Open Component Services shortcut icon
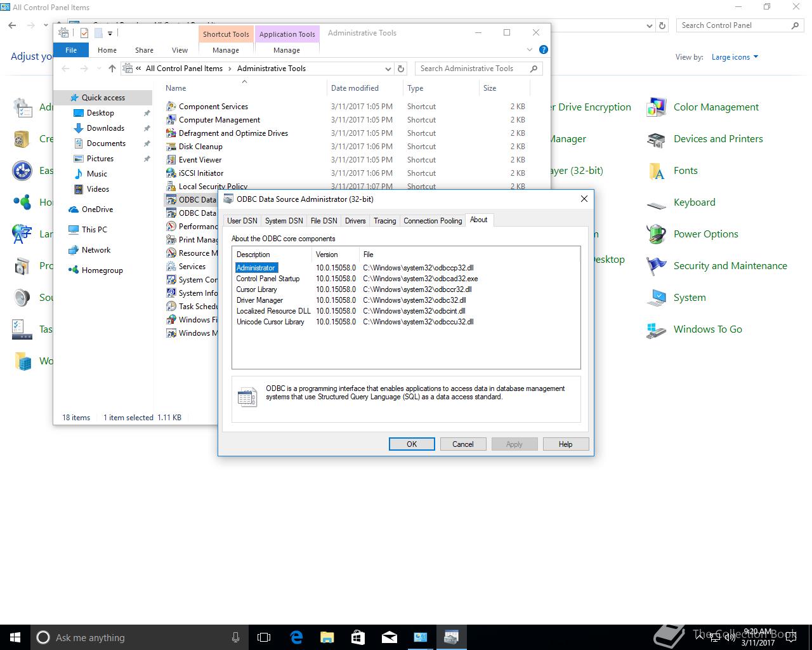Image resolution: width=812 pixels, height=650 pixels. coord(171,106)
